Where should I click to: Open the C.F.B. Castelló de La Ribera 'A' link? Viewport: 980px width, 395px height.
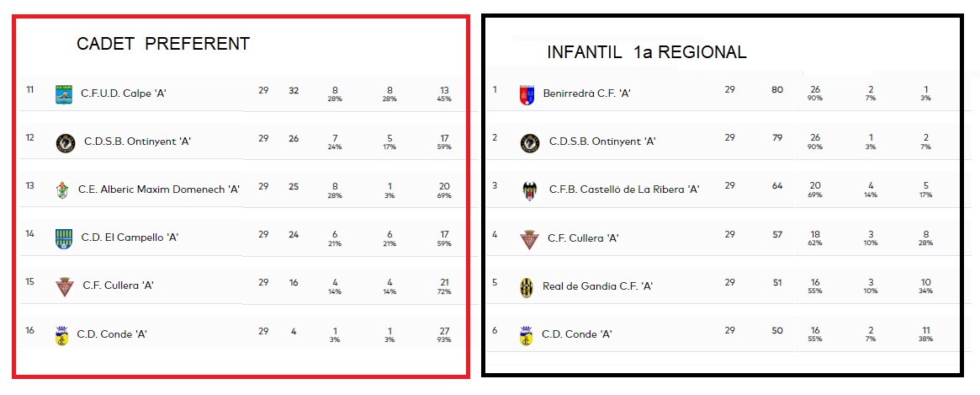(x=624, y=189)
